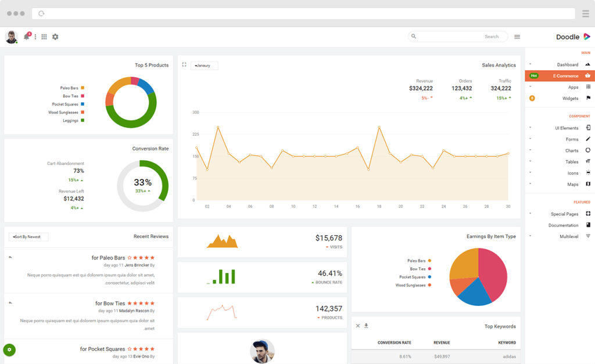Viewport: 595px width, 364px height.
Task: Open the notifications bell icon
Action: coord(26,36)
